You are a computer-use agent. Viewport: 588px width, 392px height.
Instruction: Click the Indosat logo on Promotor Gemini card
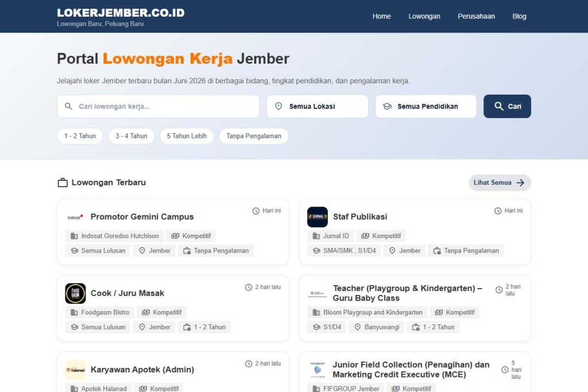(x=75, y=217)
